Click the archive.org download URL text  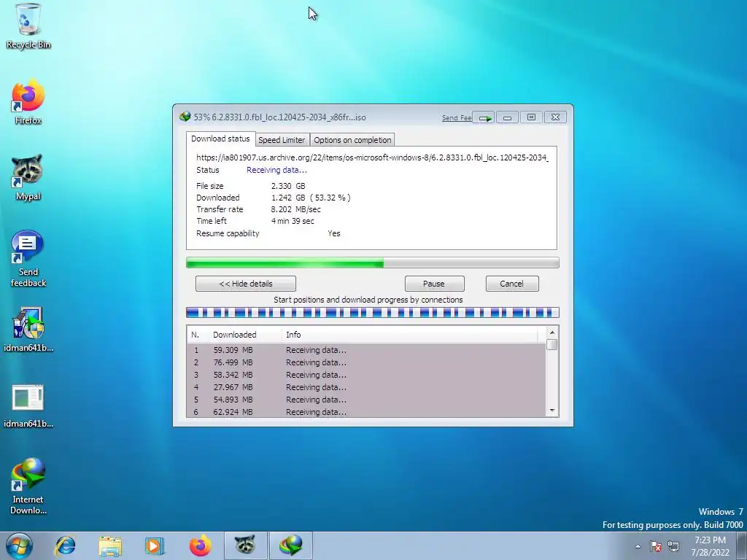click(372, 157)
